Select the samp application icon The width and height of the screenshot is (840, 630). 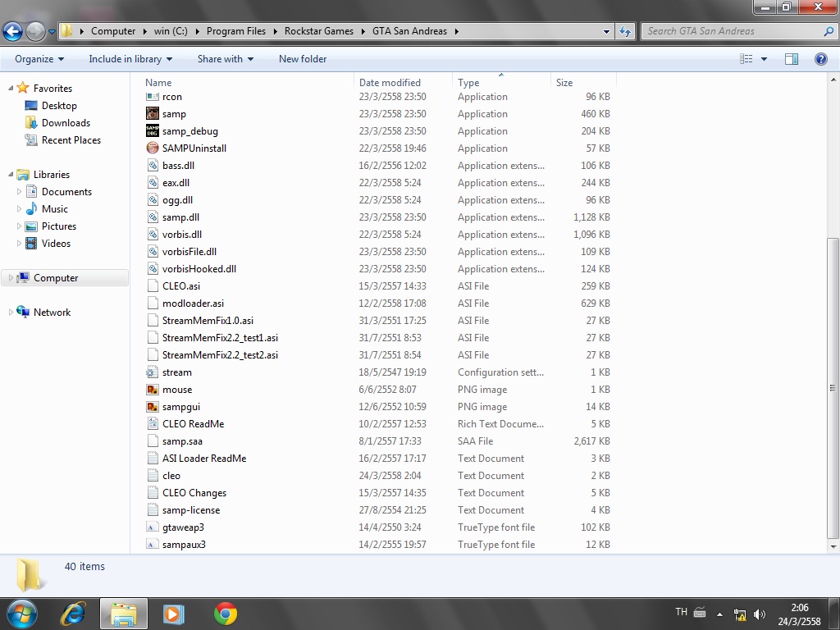pos(152,114)
